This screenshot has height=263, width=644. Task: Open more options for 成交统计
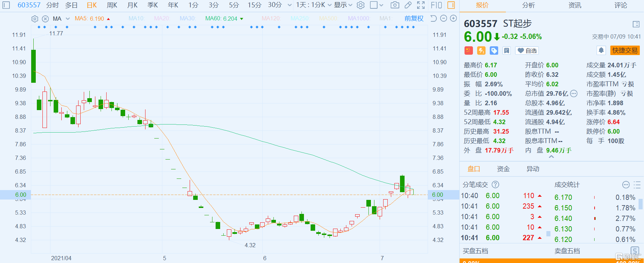coord(626,184)
